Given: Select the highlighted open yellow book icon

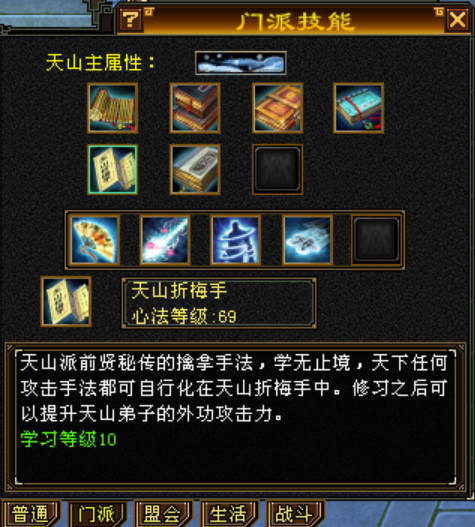Looking at the screenshot, I should pyautogui.click(x=113, y=169).
